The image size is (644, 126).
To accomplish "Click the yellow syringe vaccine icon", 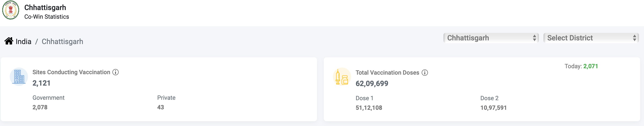I will [x=342, y=77].
